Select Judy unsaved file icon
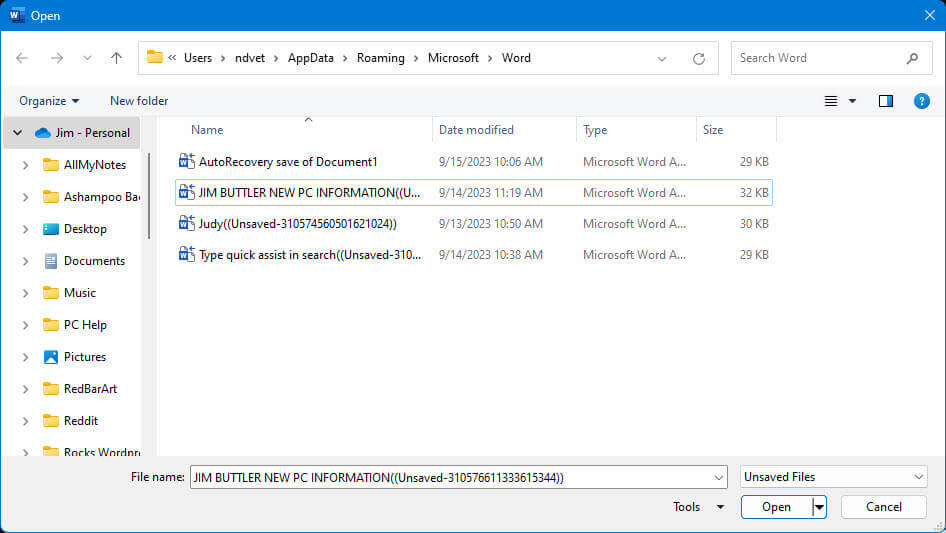 tap(186, 223)
